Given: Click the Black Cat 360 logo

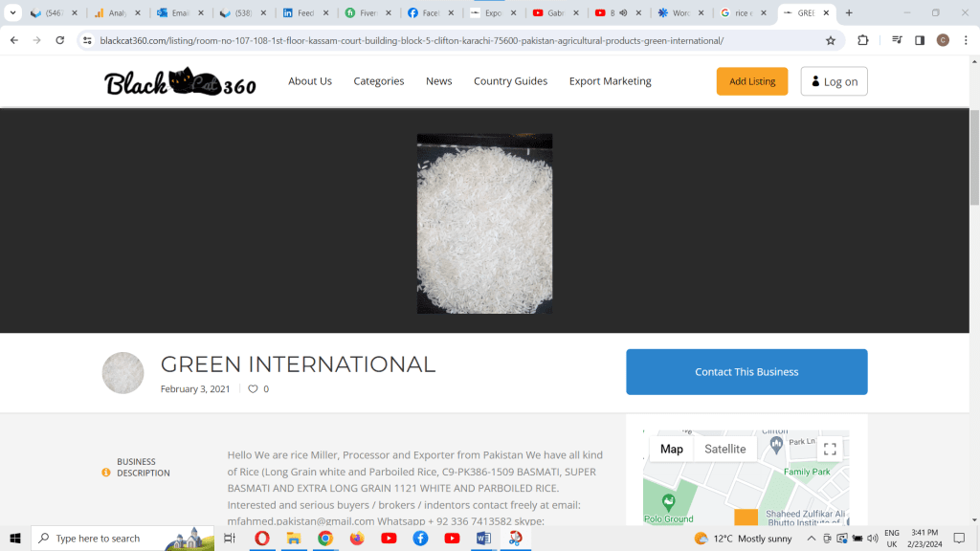Looking at the screenshot, I should 180,82.
